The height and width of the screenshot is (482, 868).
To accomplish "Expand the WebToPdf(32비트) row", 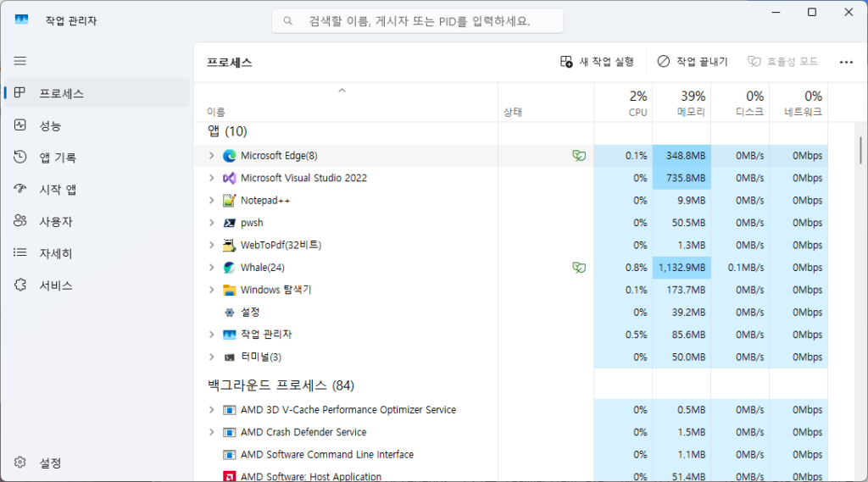I will [x=211, y=245].
